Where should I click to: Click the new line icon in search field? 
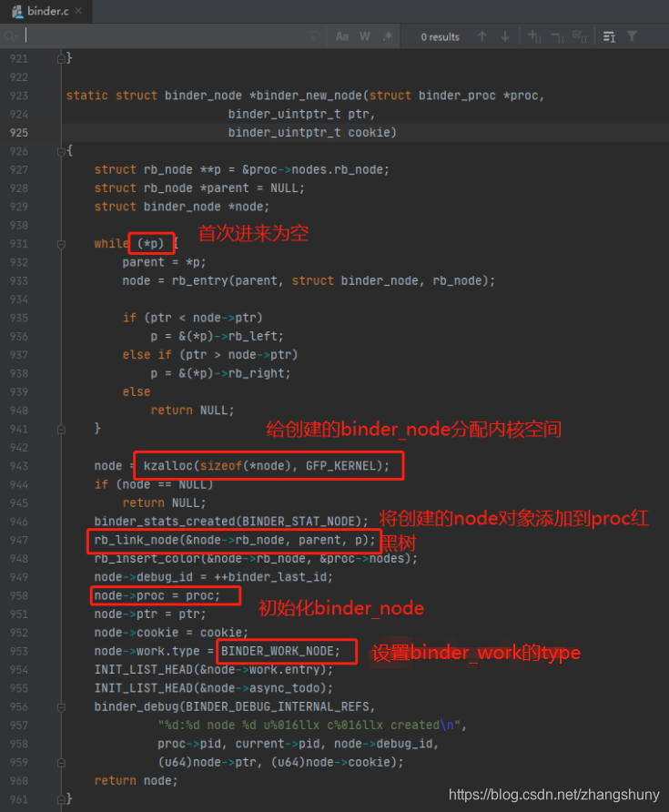click(315, 36)
